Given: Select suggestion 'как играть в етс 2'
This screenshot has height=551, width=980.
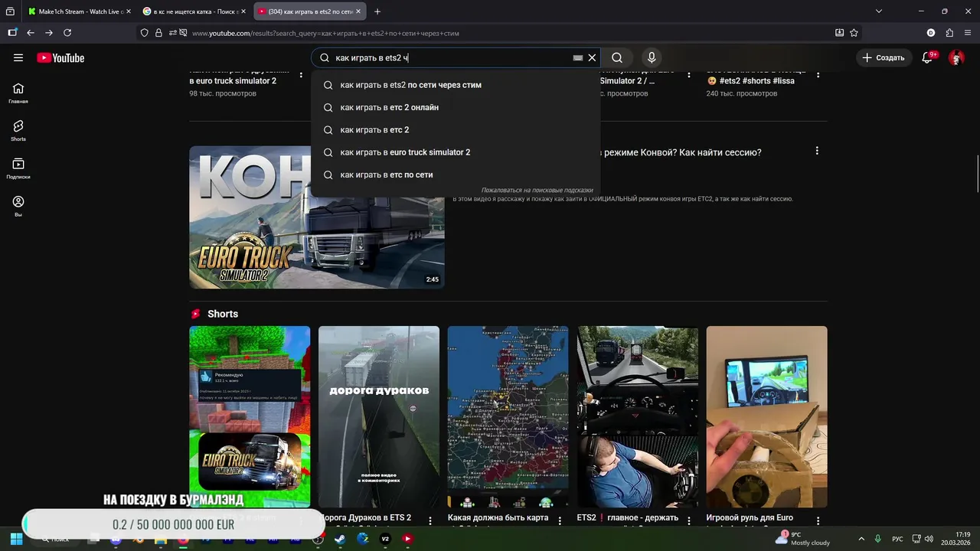Looking at the screenshot, I should click(x=456, y=130).
